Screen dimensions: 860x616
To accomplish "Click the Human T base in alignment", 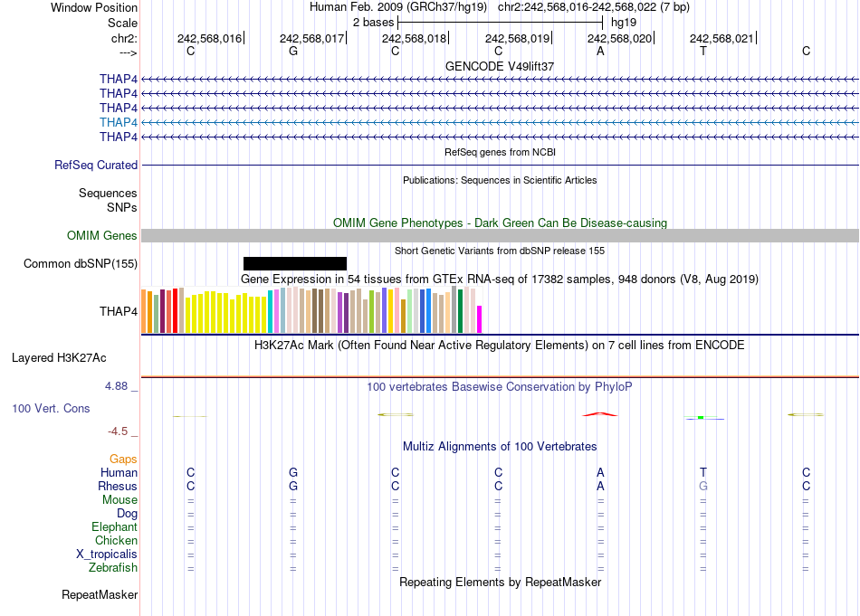I will pos(703,472).
